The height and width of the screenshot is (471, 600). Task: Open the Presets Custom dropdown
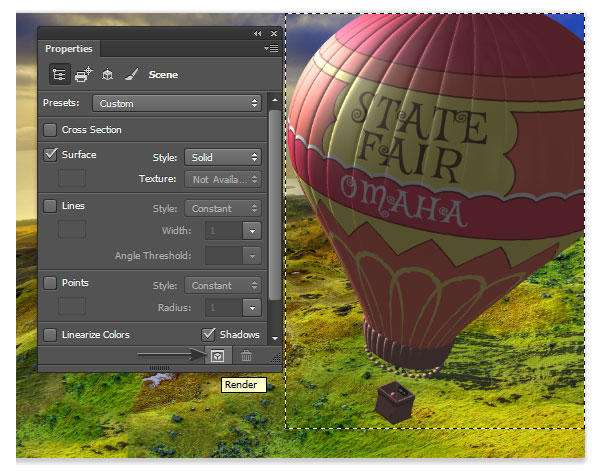[177, 103]
